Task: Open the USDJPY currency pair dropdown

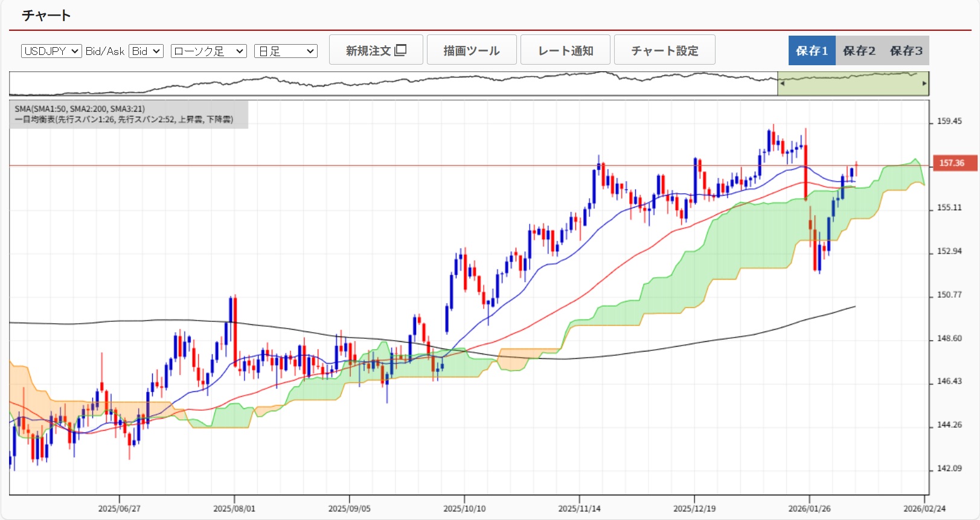Action: point(51,51)
